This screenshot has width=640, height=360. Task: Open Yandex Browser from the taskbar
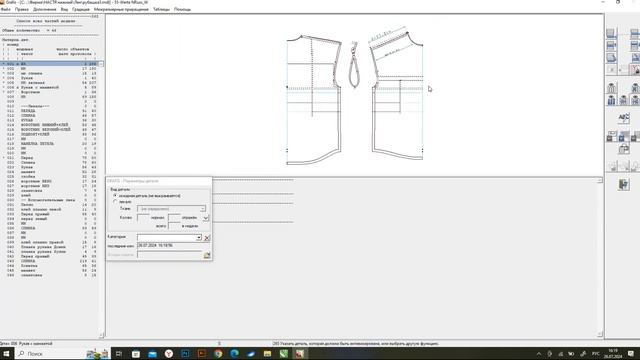coord(169,353)
